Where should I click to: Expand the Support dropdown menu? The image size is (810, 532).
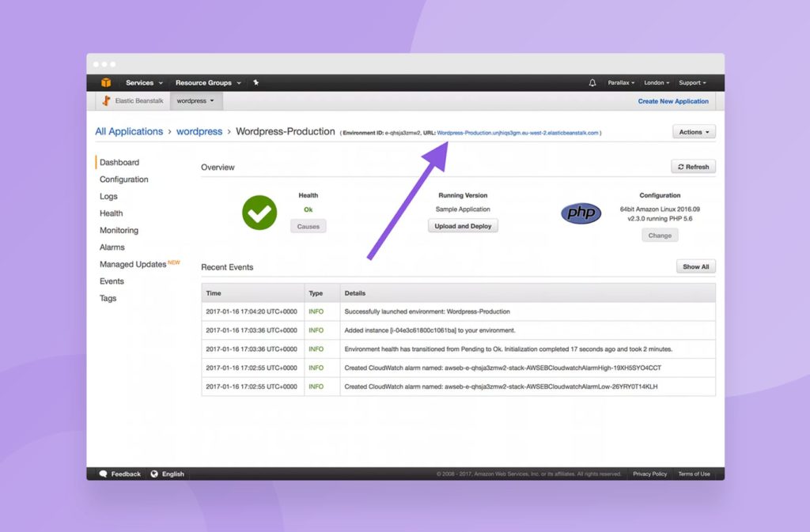coord(692,82)
